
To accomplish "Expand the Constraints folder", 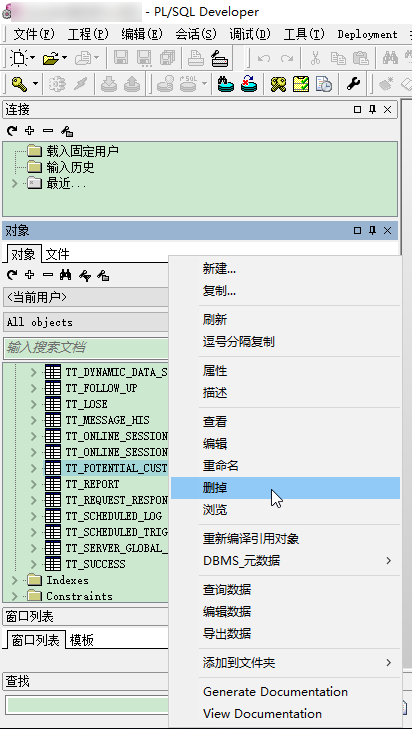I will coord(14,596).
